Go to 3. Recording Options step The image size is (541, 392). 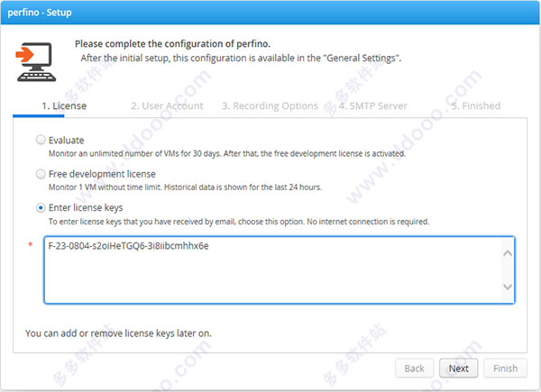pos(270,105)
